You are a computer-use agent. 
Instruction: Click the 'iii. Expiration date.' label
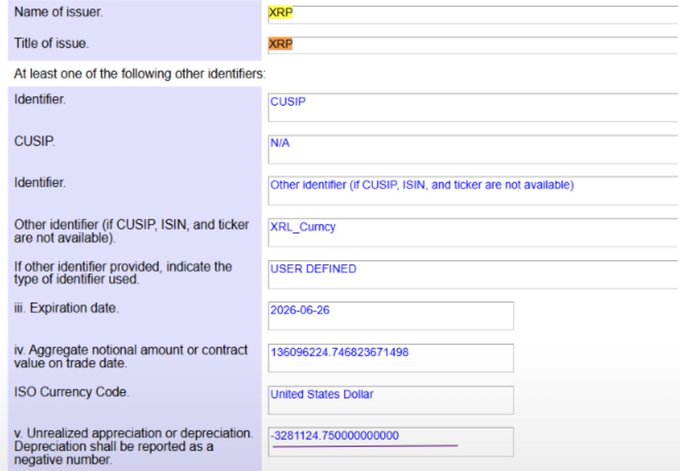(66, 308)
